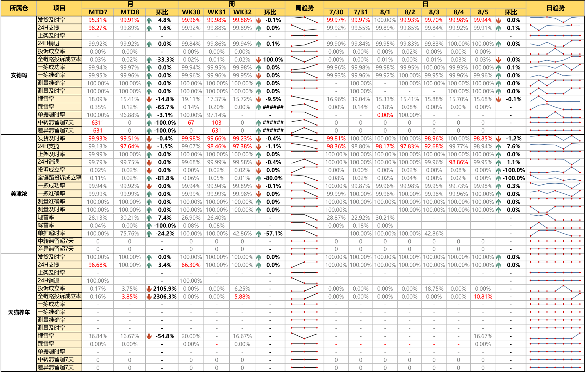Viewport: 588px width, 375px height.
Task: Select the daily trend sparkline for 天猫养车 投诉成立率
Action: point(555,289)
